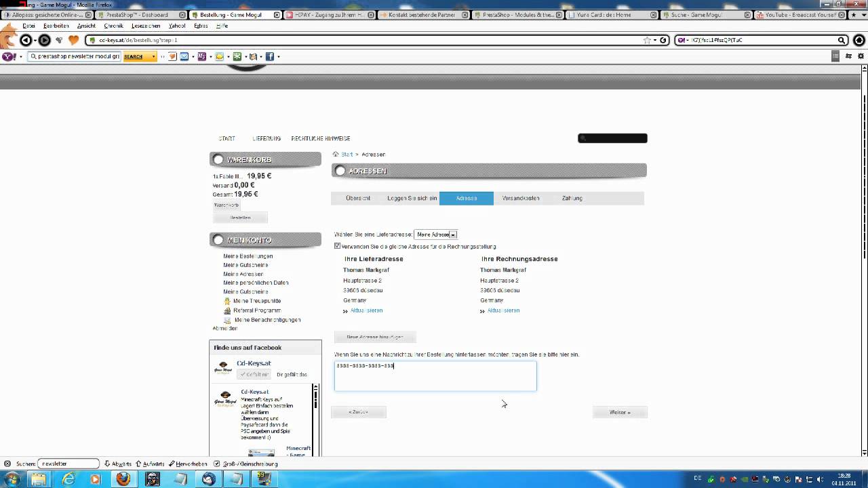Click the find bar Suchen input field

(68, 464)
